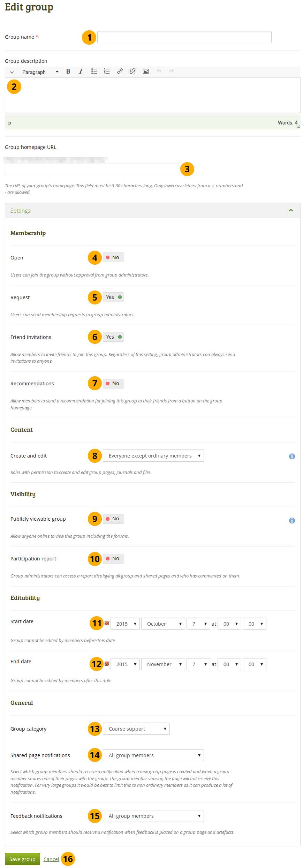Remove link in description editor

(x=132, y=71)
